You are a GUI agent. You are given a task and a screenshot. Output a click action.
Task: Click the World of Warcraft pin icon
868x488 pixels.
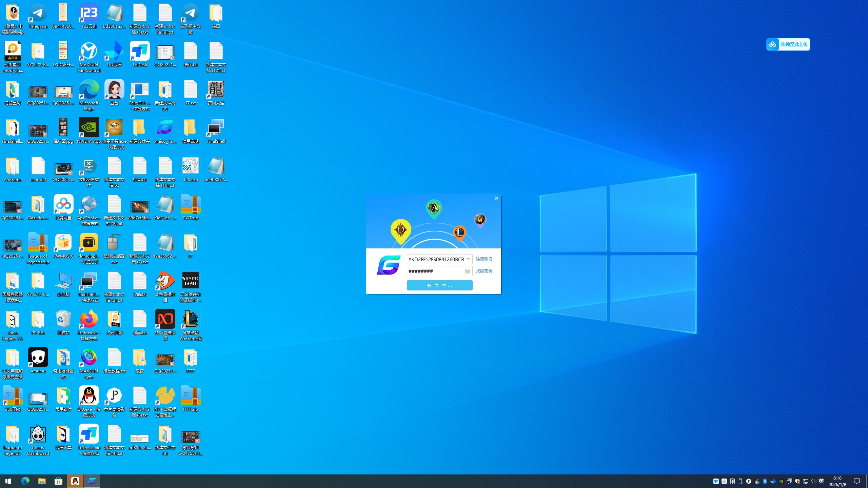click(480, 219)
